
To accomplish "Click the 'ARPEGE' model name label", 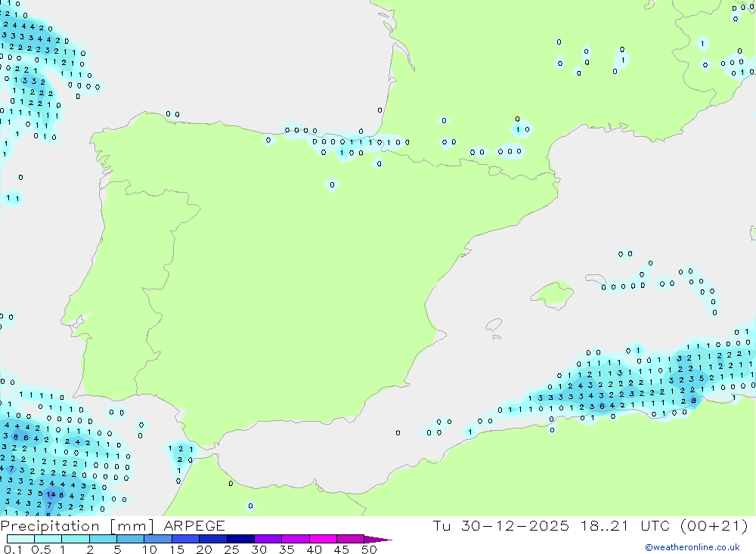I will 194,526.
